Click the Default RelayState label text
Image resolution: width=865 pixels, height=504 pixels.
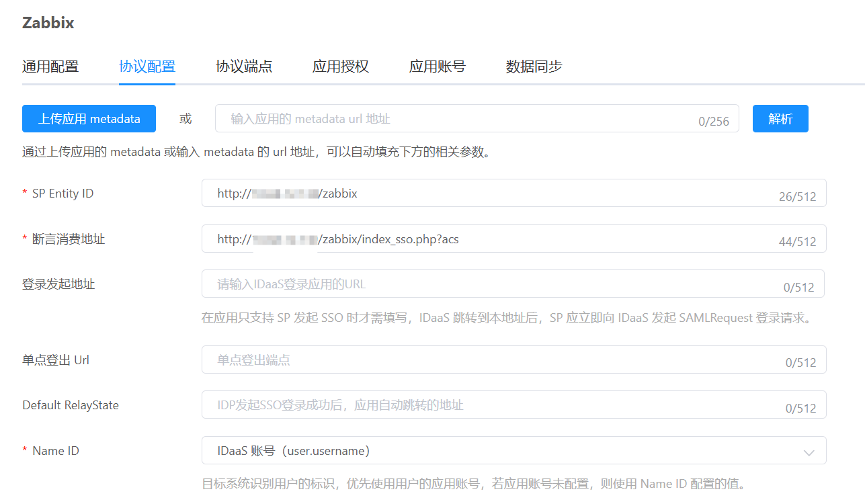click(x=71, y=405)
